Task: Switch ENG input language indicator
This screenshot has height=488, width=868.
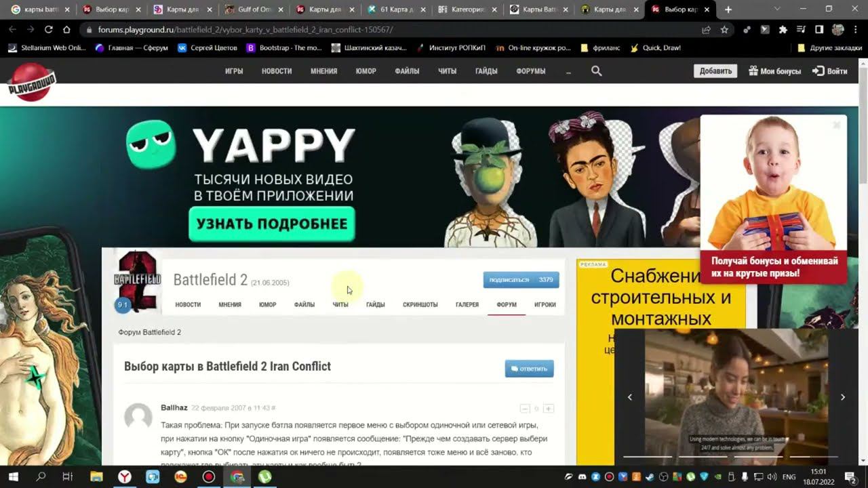Action: click(x=790, y=477)
